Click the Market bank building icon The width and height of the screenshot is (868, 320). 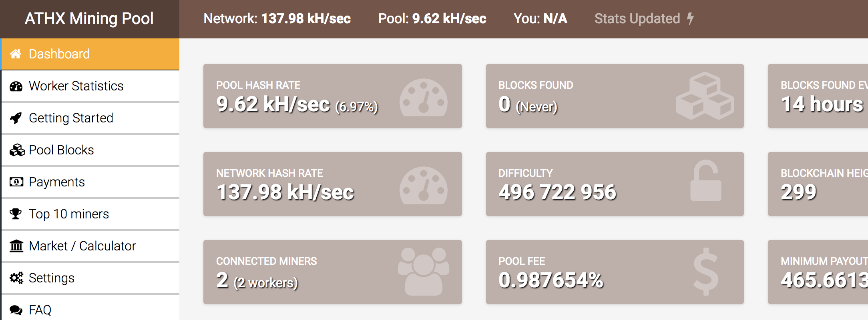point(16,246)
